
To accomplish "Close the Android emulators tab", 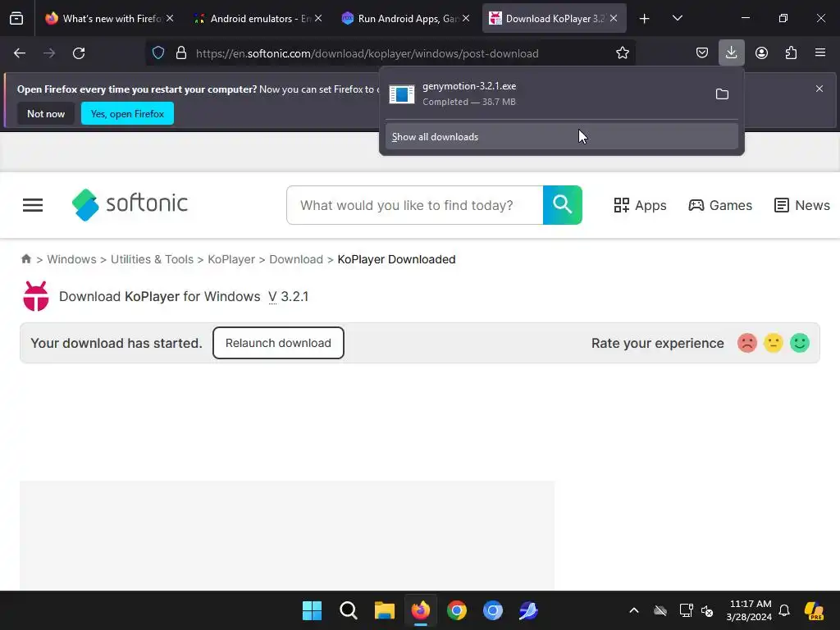I will click(318, 18).
